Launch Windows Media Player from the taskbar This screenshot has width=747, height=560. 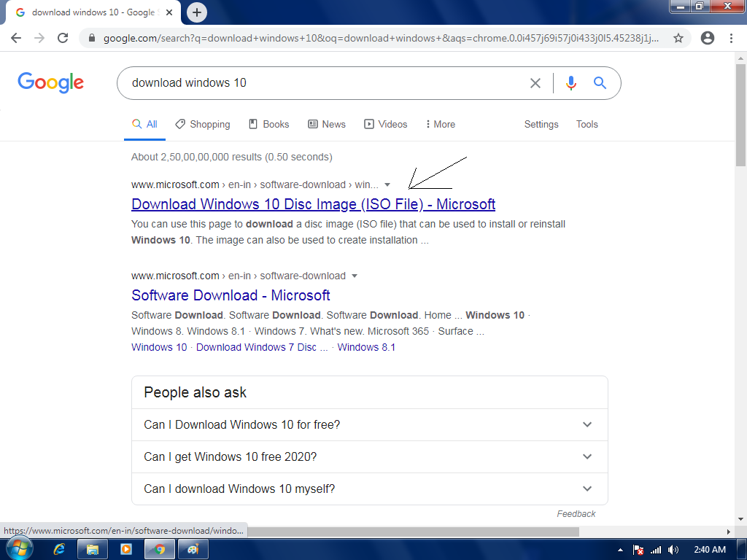(125, 550)
